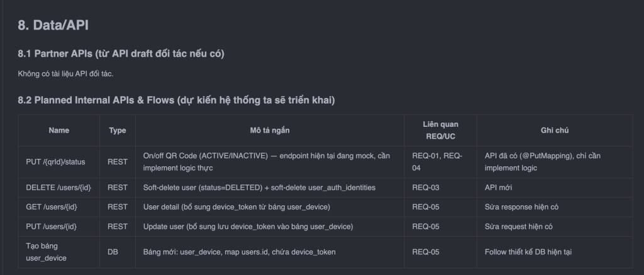Click the 'Type' column header

coord(117,131)
